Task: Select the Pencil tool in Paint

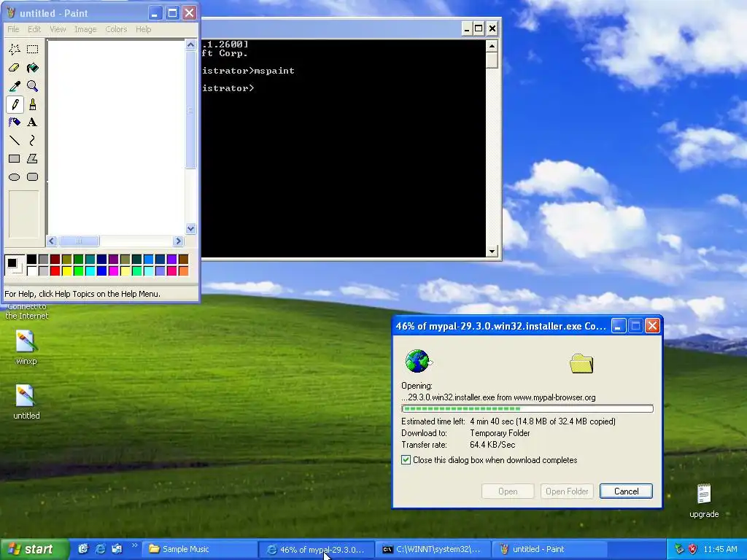Action: tap(15, 104)
